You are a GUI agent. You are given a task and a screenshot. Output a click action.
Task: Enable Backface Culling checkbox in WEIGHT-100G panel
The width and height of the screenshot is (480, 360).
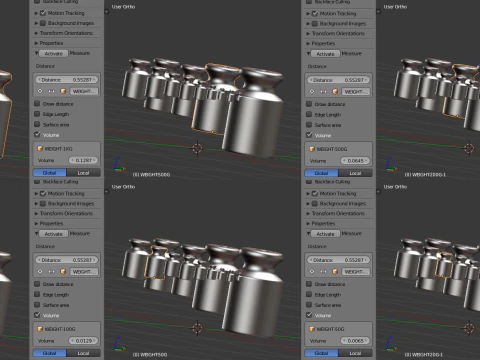(x=37, y=182)
